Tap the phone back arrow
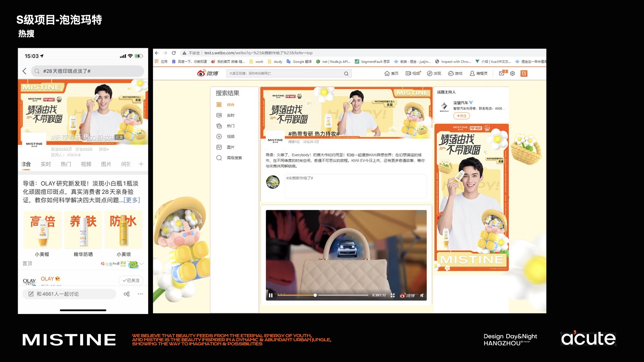Image resolution: width=644 pixels, height=362 pixels. [24, 71]
